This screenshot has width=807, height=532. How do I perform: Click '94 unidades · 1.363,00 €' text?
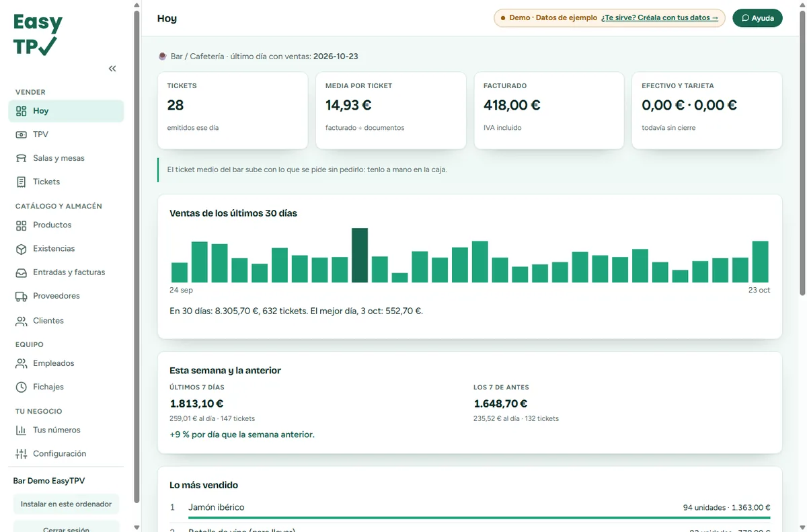coord(726,508)
